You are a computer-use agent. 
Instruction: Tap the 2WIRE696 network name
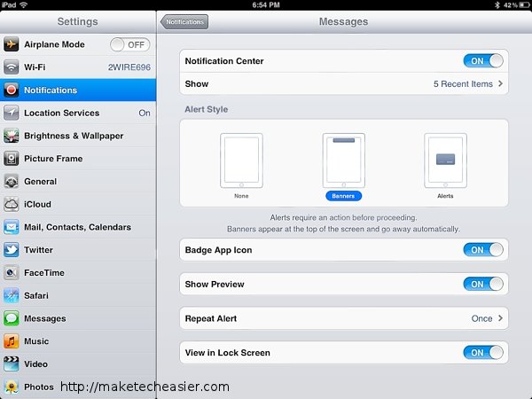click(129, 67)
